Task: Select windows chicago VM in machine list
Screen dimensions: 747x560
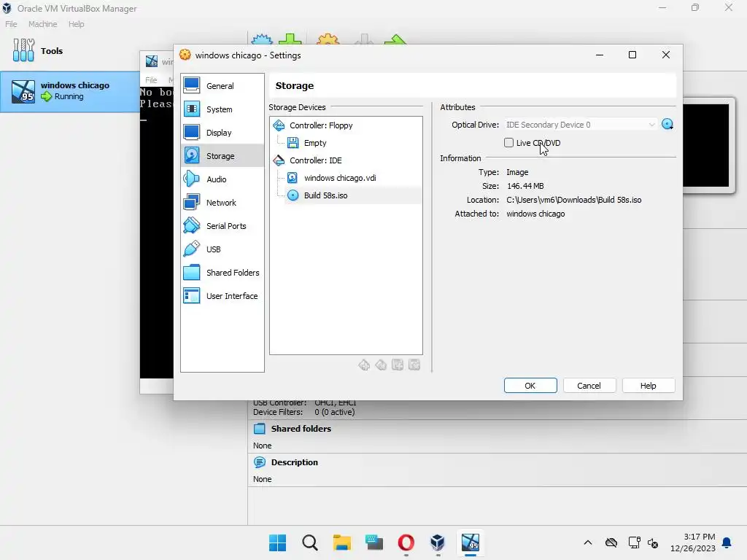Action: 69,91
